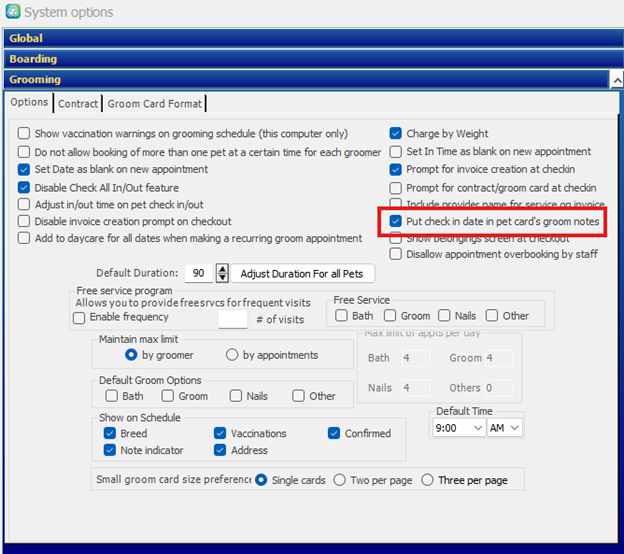Uncheck Set Date as blank on new appointment
This screenshot has width=624, height=554.
24,170
